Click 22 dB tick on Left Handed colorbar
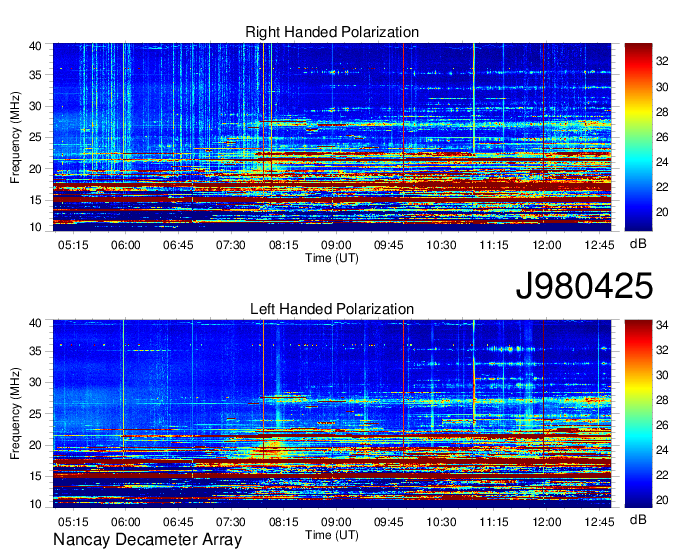Image resolution: width=680 pixels, height=552 pixels. tap(662, 475)
